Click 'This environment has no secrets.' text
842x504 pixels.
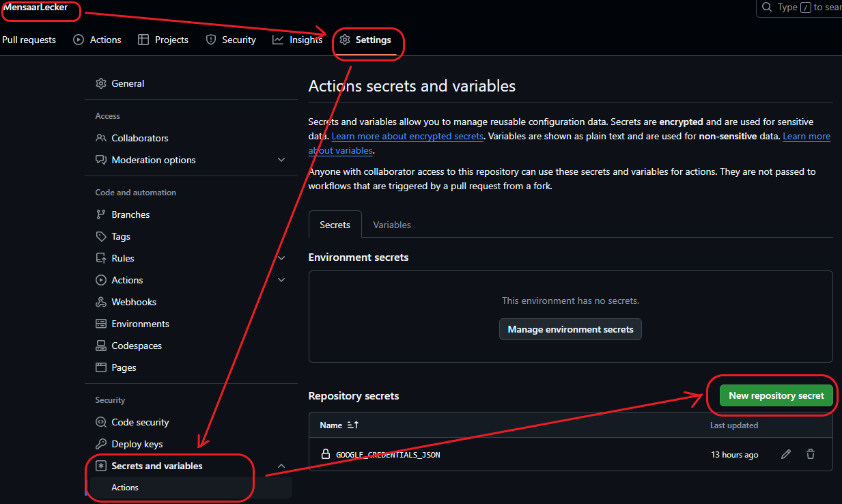571,300
